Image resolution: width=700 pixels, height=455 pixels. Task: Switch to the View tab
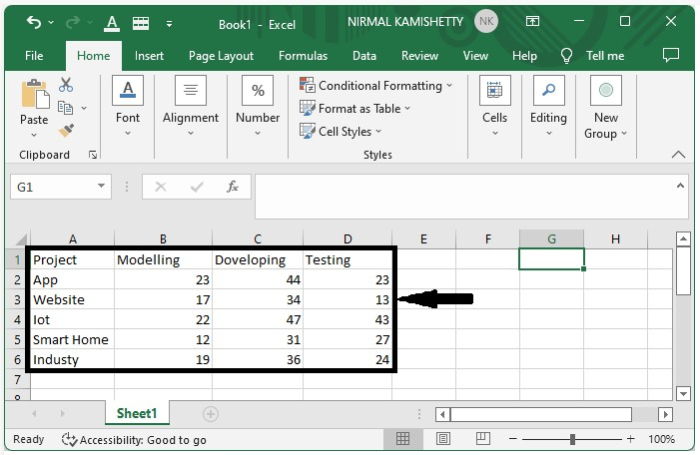[x=475, y=56]
